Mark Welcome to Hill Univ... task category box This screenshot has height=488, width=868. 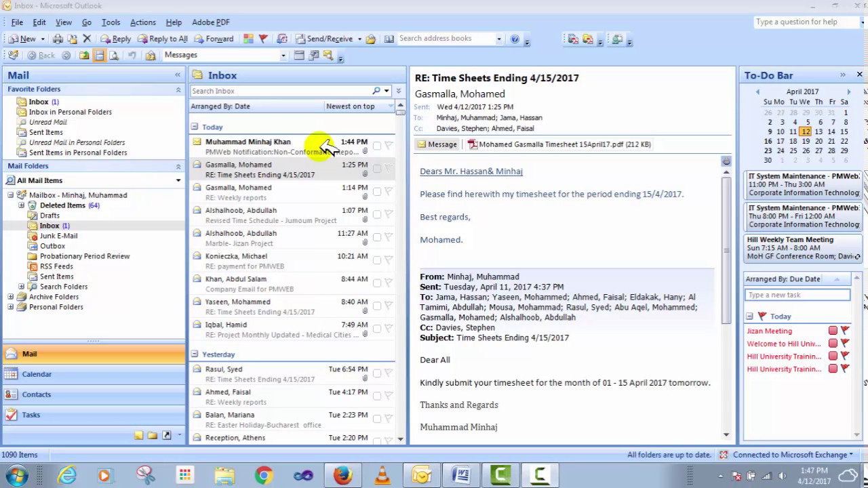tap(833, 344)
